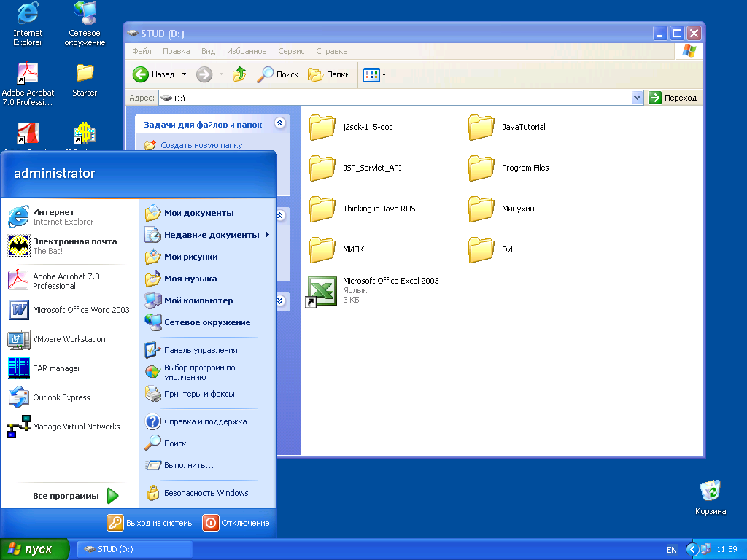Open the Вид menu
747x560 pixels.
[208, 51]
